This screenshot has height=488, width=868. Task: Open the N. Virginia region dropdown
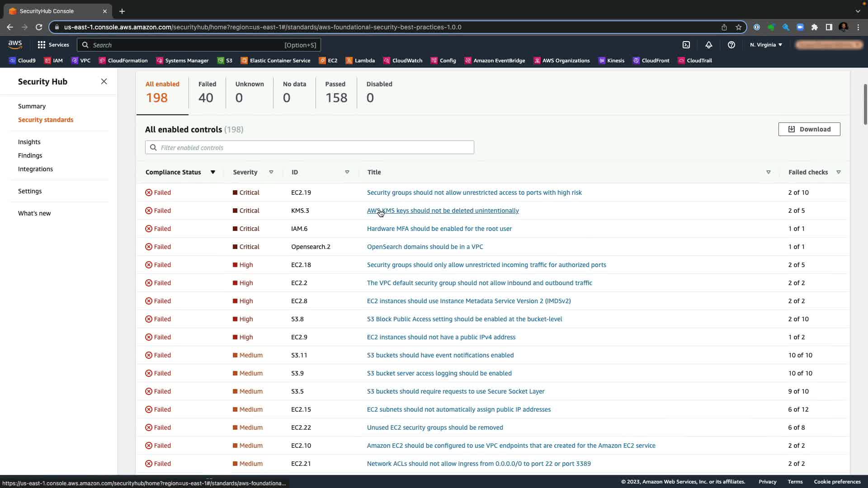765,45
